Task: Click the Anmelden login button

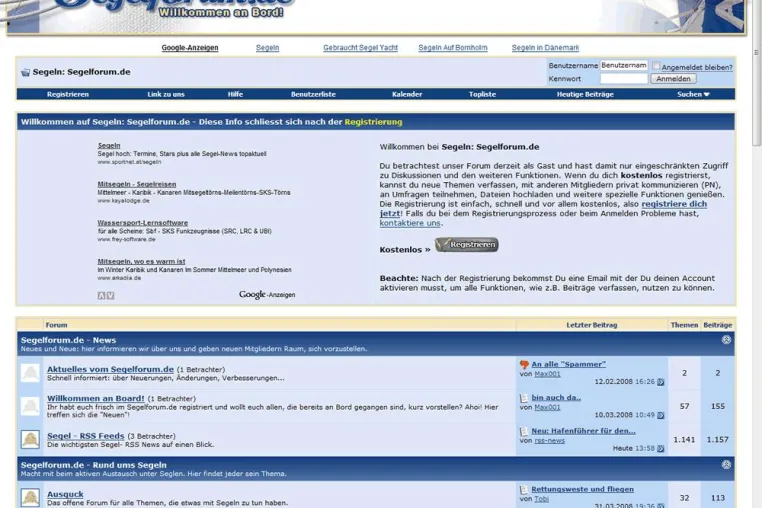Action: pyautogui.click(x=673, y=79)
